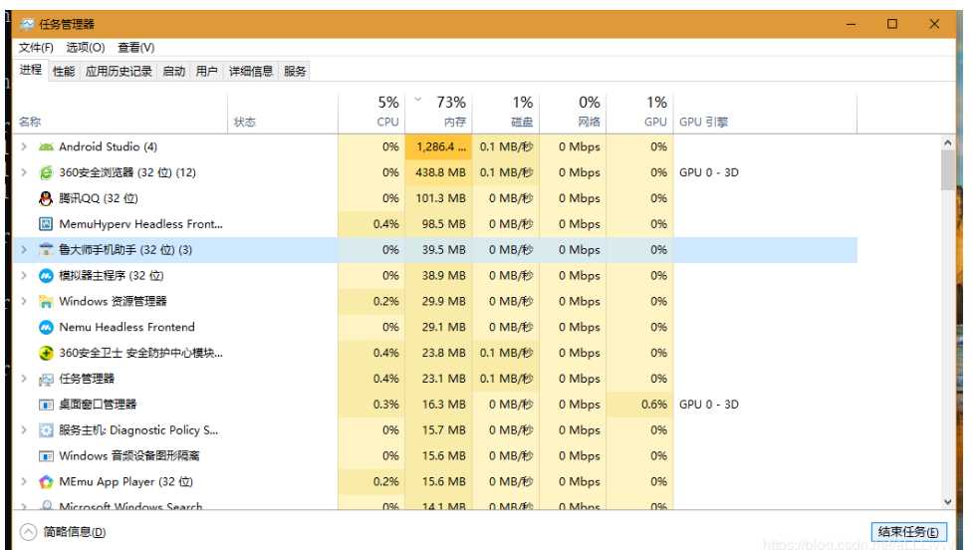
Task: Click the 360安全浏览器 row GPU 0 - 3D text
Action: pos(709,172)
